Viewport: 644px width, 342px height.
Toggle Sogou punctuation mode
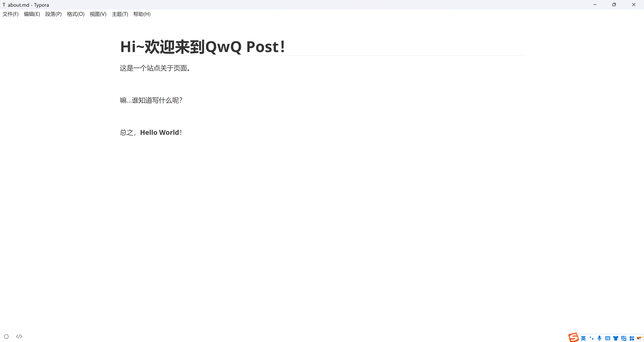(592, 338)
